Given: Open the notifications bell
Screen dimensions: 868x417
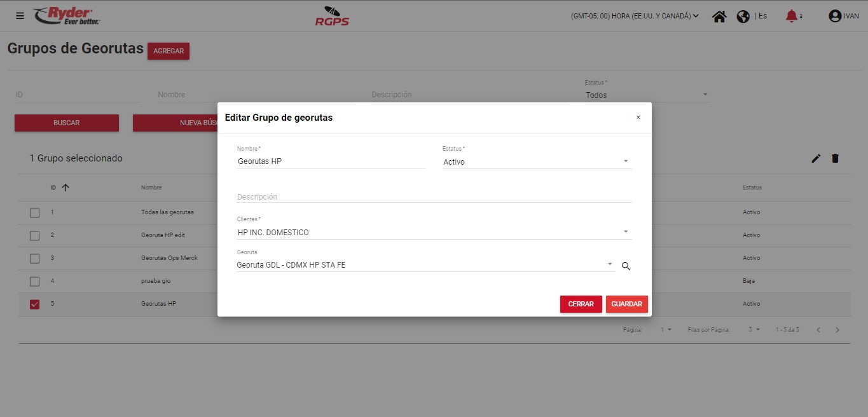Looking at the screenshot, I should (791, 16).
